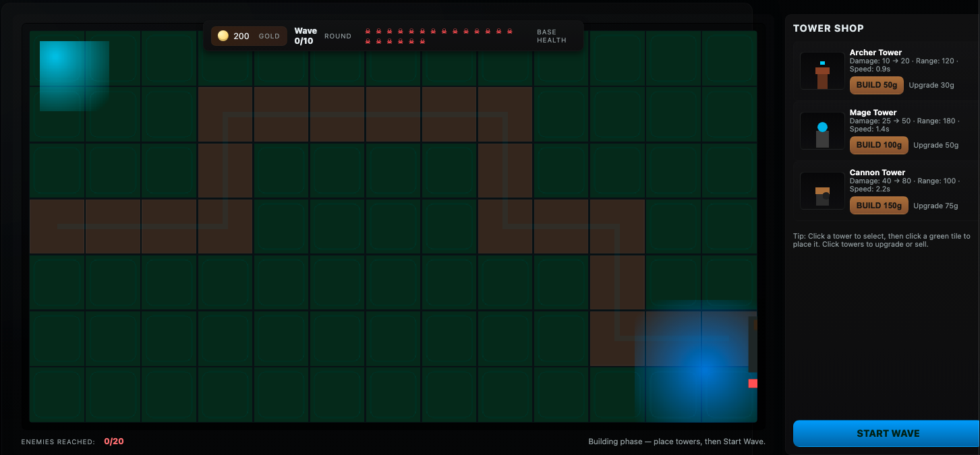Click the Tower Shop heading
Image resolution: width=980 pixels, height=455 pixels.
(x=828, y=28)
